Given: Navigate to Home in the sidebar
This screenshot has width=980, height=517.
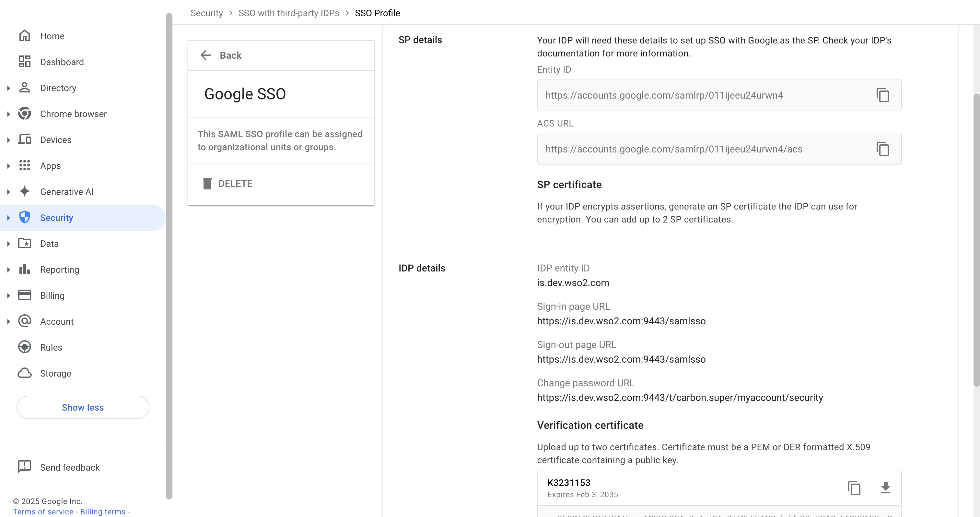Looking at the screenshot, I should [52, 36].
